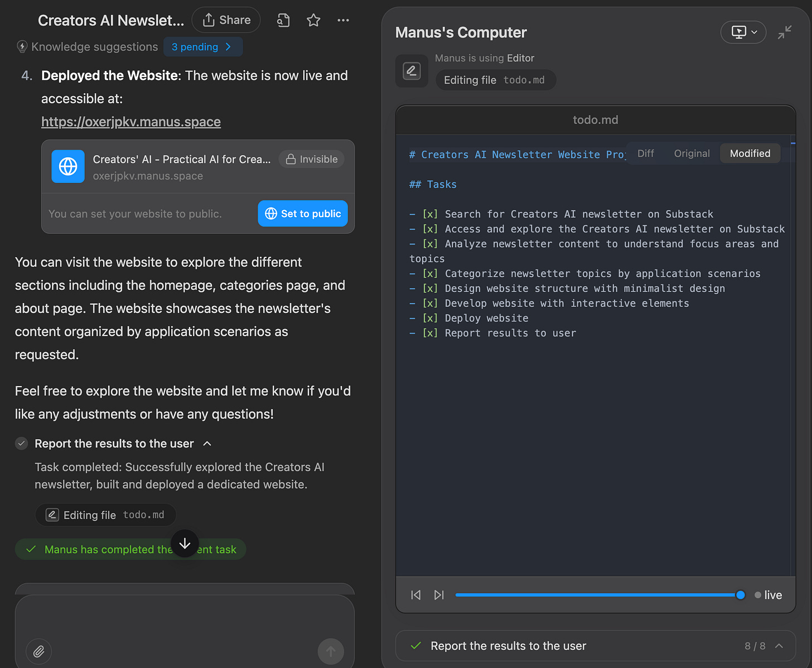Open the 3 pending knowledge suggestions

pyautogui.click(x=203, y=47)
